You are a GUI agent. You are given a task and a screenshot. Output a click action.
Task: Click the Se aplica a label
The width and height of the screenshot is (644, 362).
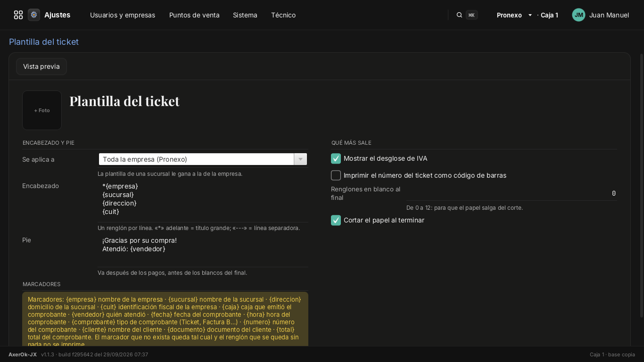click(x=38, y=159)
